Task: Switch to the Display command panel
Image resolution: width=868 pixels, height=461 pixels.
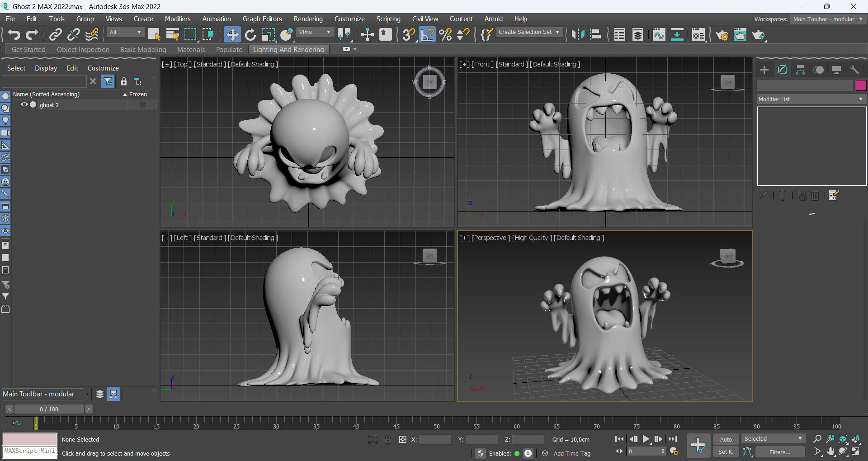Action: [836, 70]
